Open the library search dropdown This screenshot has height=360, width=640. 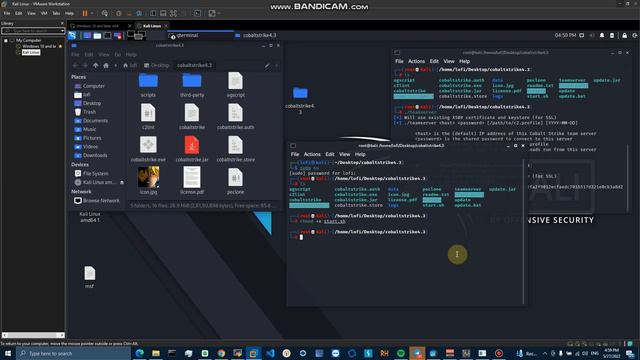point(62,31)
